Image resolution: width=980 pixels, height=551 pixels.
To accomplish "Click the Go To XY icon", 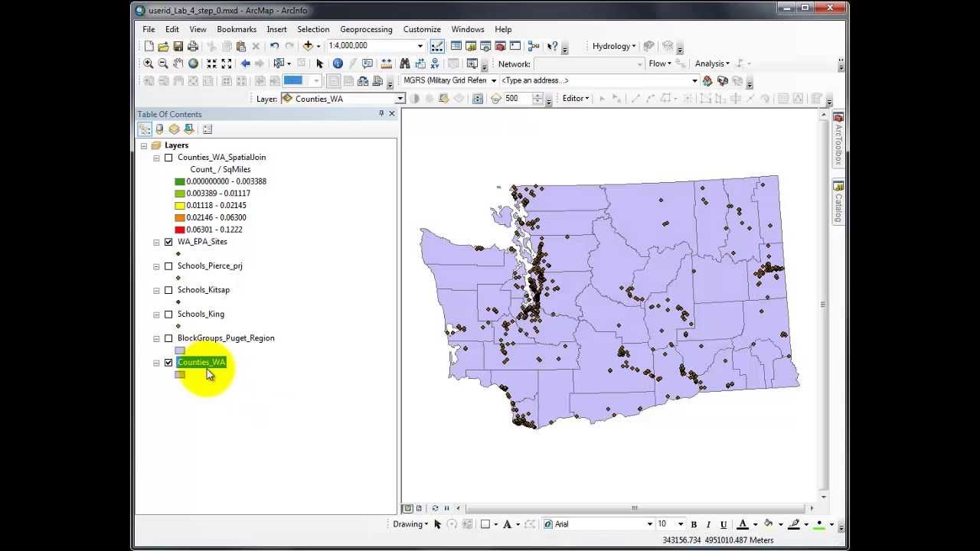I will click(x=435, y=64).
